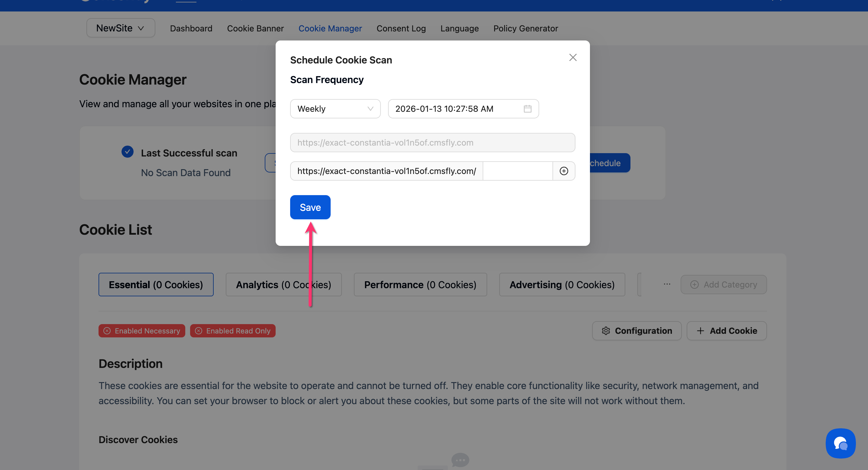Remove the Enabled Read Only tag icon
The width and height of the screenshot is (868, 470).
coord(199,331)
